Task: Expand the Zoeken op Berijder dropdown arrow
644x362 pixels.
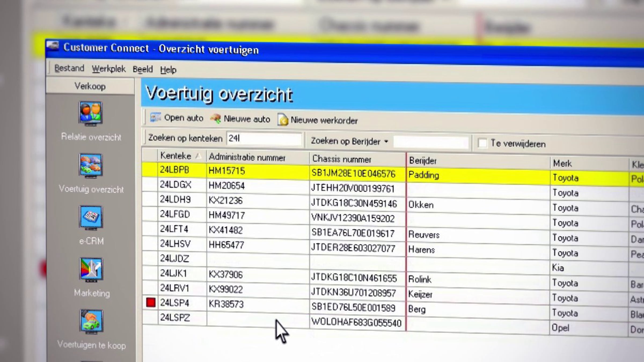Action: tap(386, 141)
